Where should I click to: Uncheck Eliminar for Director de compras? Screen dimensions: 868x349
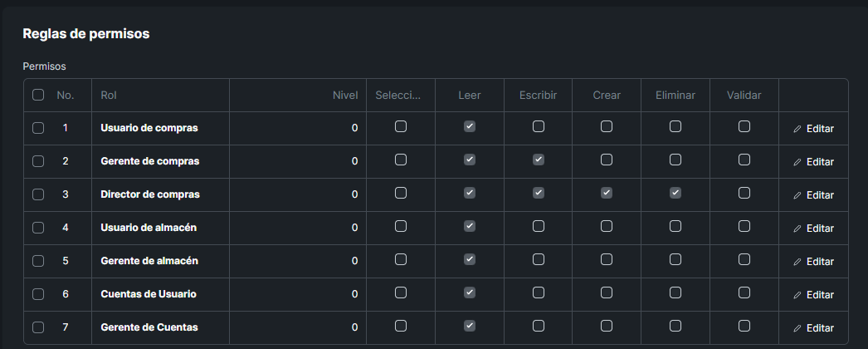[675, 193]
